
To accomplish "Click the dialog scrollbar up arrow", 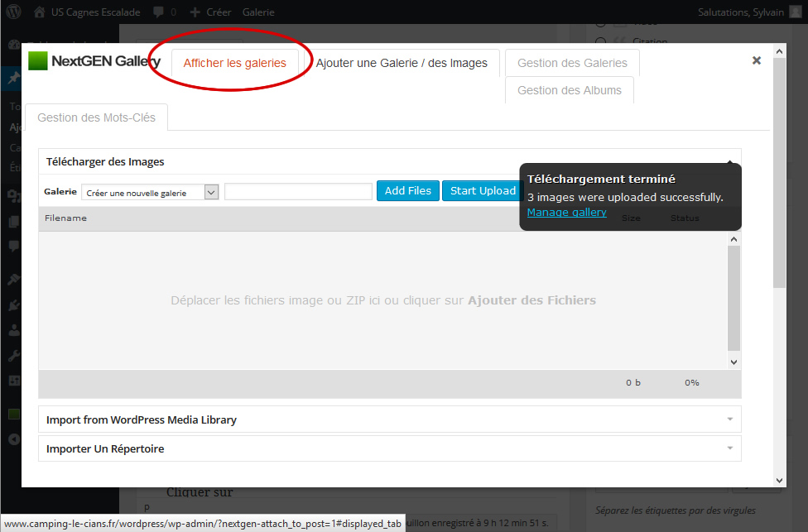I will coord(779,51).
